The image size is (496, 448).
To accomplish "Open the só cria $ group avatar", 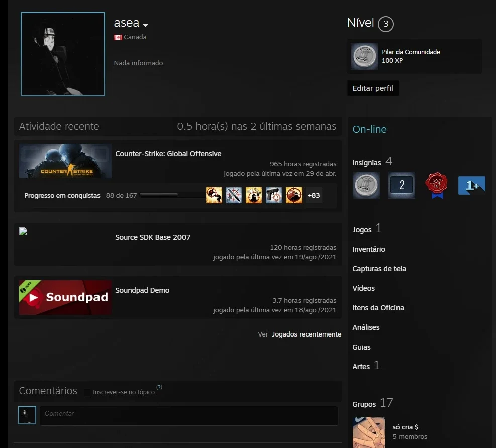I will [x=369, y=432].
